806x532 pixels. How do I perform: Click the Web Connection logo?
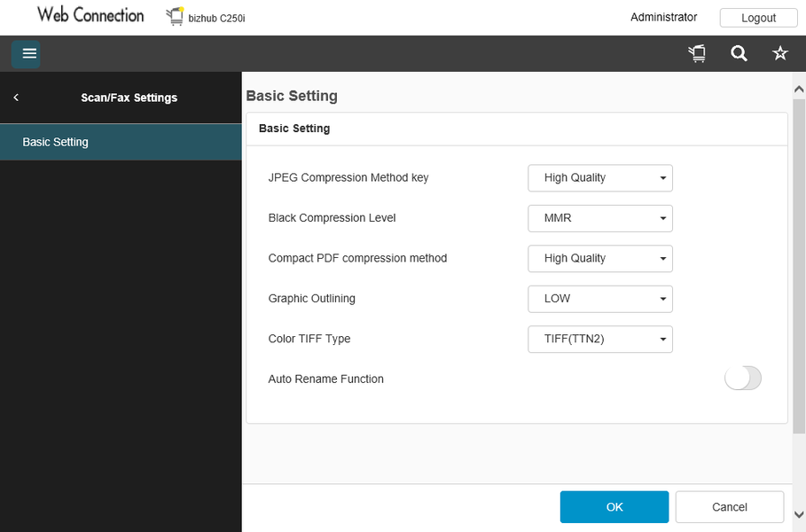point(90,16)
